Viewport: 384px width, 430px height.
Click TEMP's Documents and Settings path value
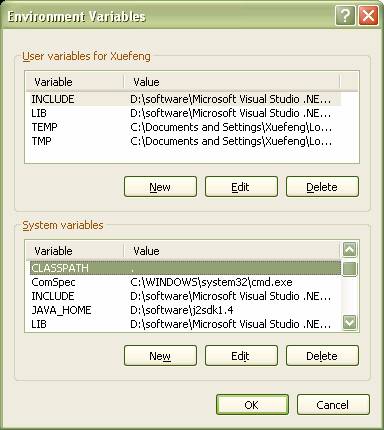point(231,127)
